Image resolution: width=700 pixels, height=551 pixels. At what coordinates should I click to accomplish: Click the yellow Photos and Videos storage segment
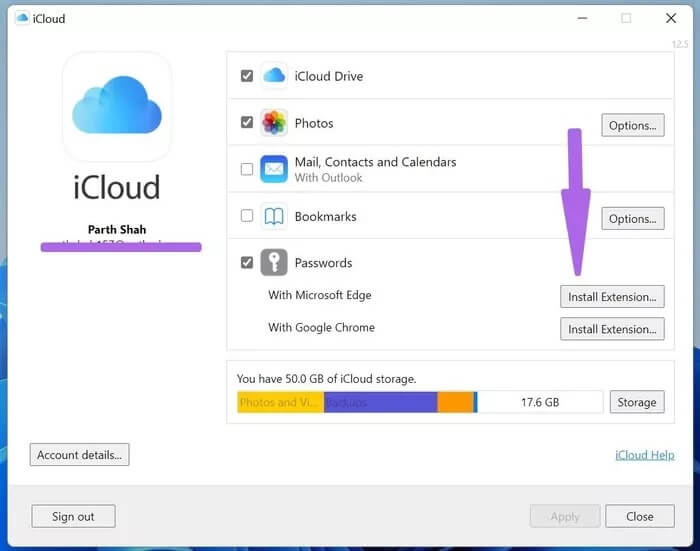(x=281, y=402)
